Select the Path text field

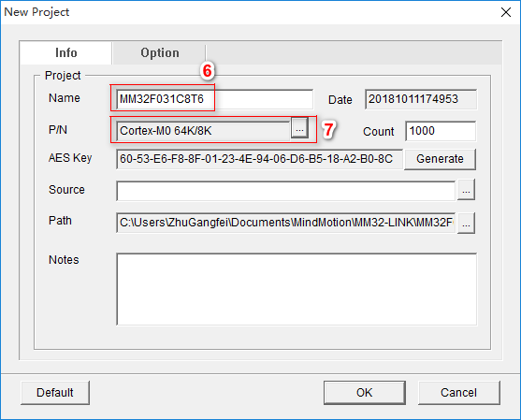[x=285, y=223]
